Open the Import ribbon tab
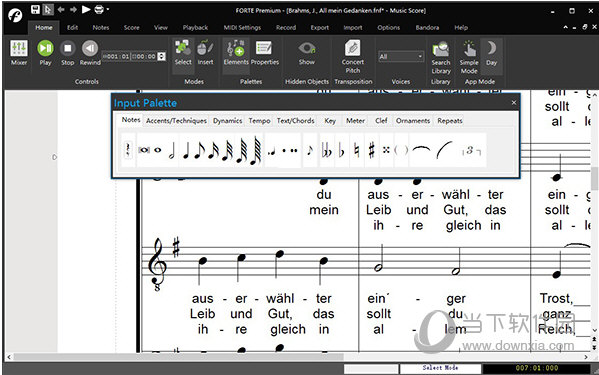599x375 pixels. 353,27
